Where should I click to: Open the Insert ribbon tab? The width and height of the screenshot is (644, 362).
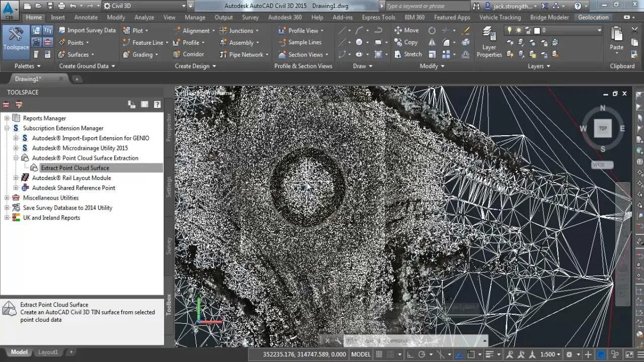(x=58, y=17)
